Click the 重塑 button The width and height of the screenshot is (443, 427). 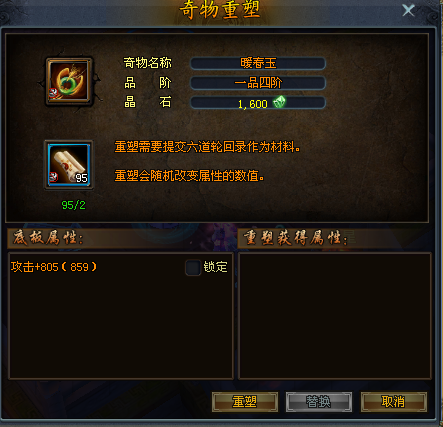[x=245, y=402]
